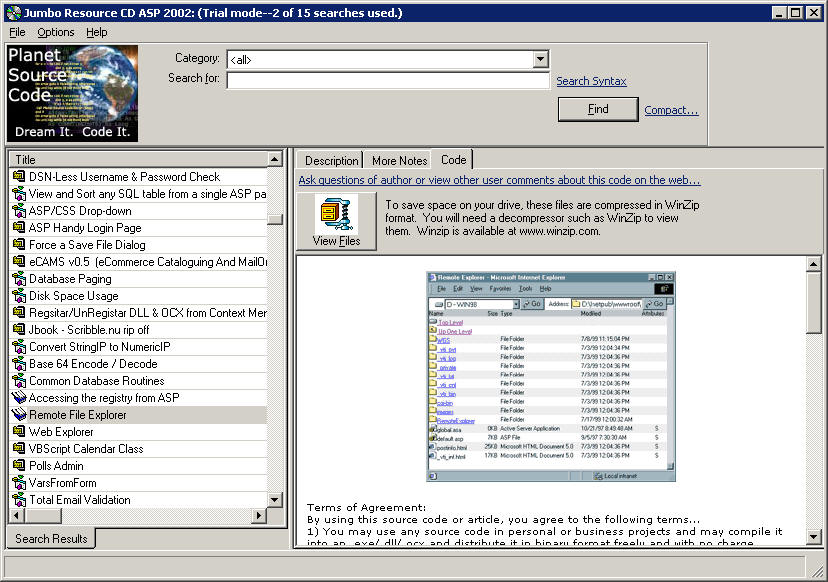Click the Base 64 Encode / Decode icon
828x582 pixels.
pyautogui.click(x=19, y=363)
